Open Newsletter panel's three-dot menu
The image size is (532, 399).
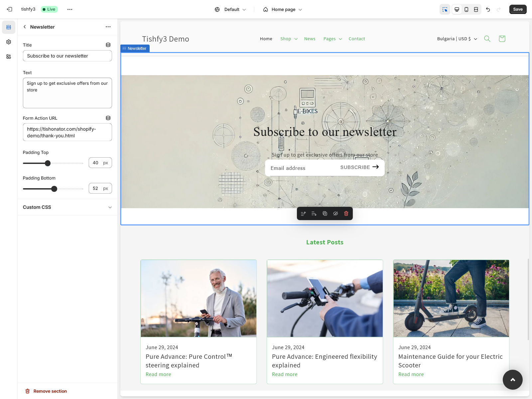[108, 27]
